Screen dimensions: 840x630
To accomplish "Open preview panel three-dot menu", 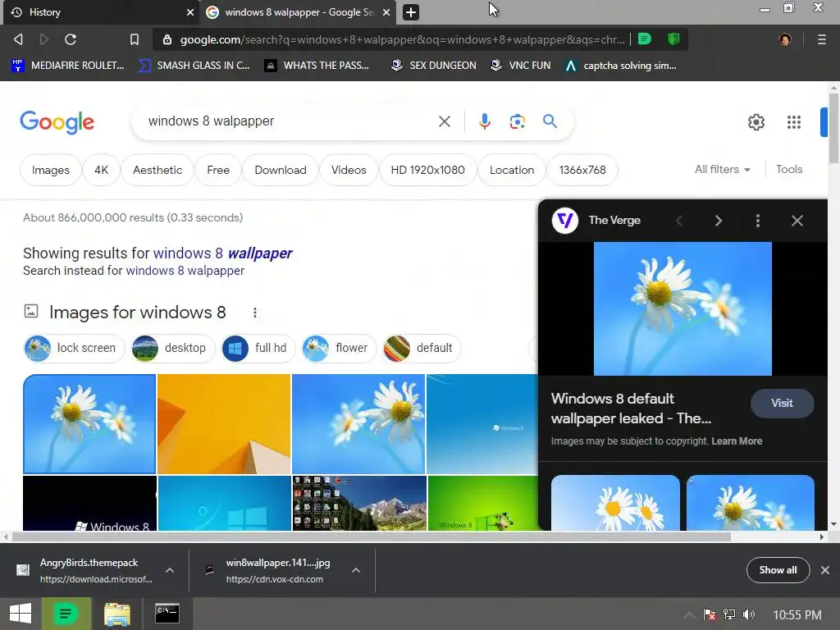I will [757, 221].
